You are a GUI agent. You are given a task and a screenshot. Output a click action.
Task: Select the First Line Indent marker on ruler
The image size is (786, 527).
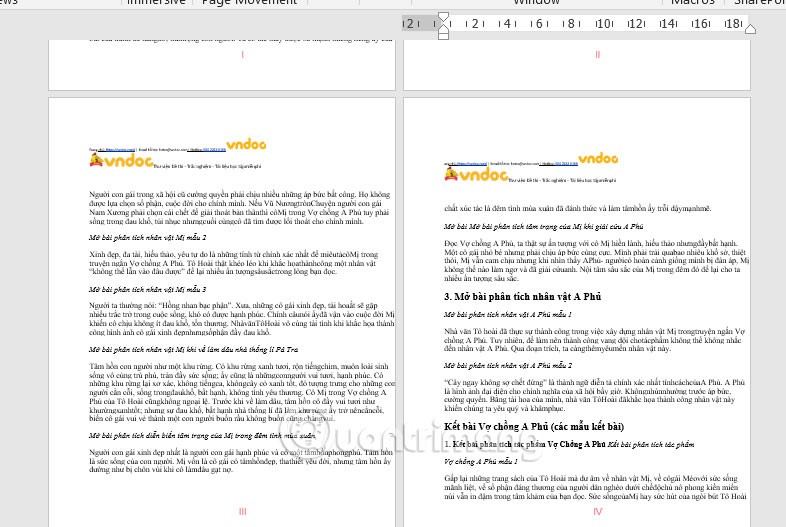click(444, 17)
